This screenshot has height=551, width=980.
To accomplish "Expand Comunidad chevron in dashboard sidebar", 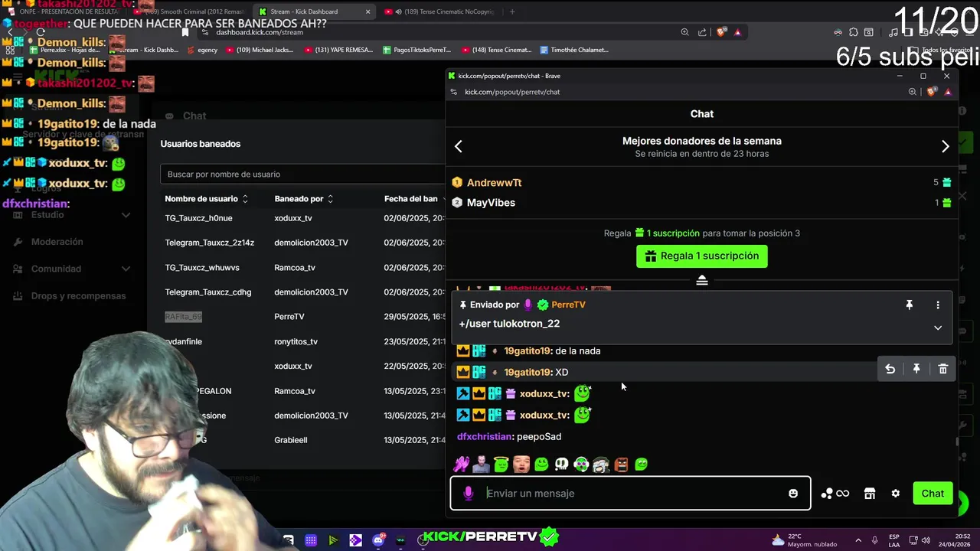I will click(126, 269).
